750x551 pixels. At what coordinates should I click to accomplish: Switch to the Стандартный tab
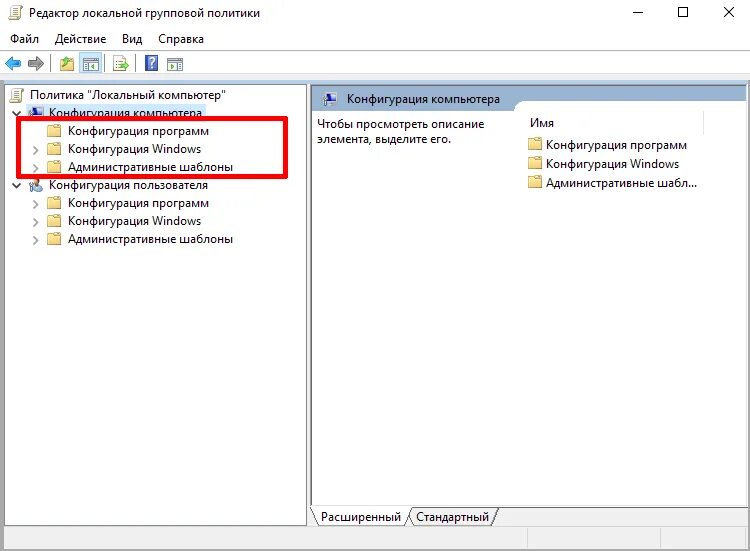tap(452, 517)
